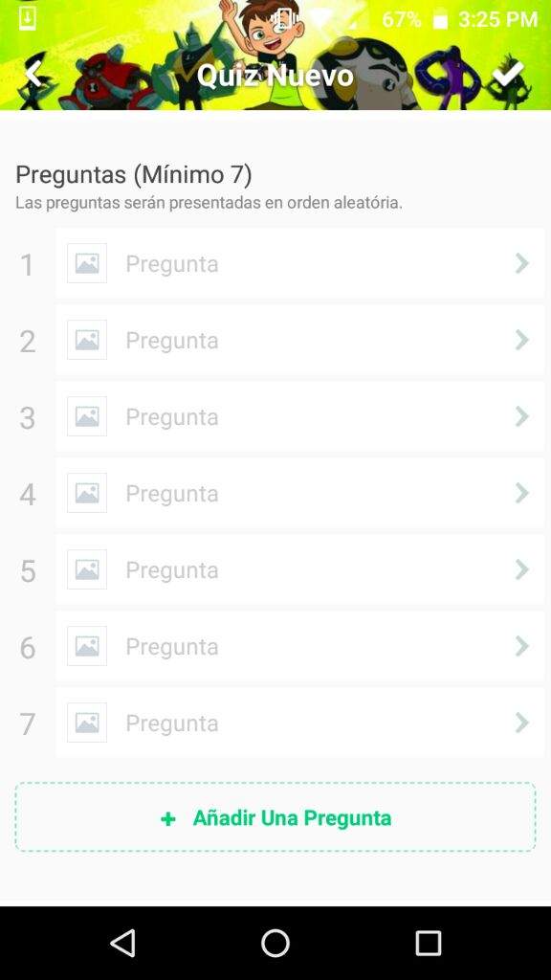Add image to question 3
Image resolution: width=551 pixels, height=980 pixels.
(87, 416)
